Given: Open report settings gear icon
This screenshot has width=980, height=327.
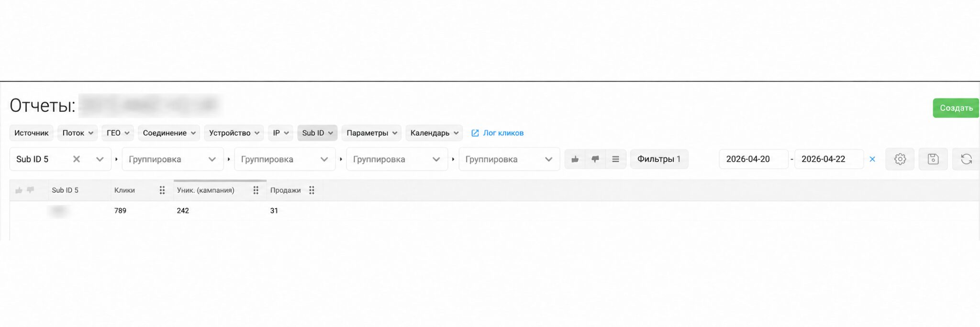Looking at the screenshot, I should (x=900, y=159).
